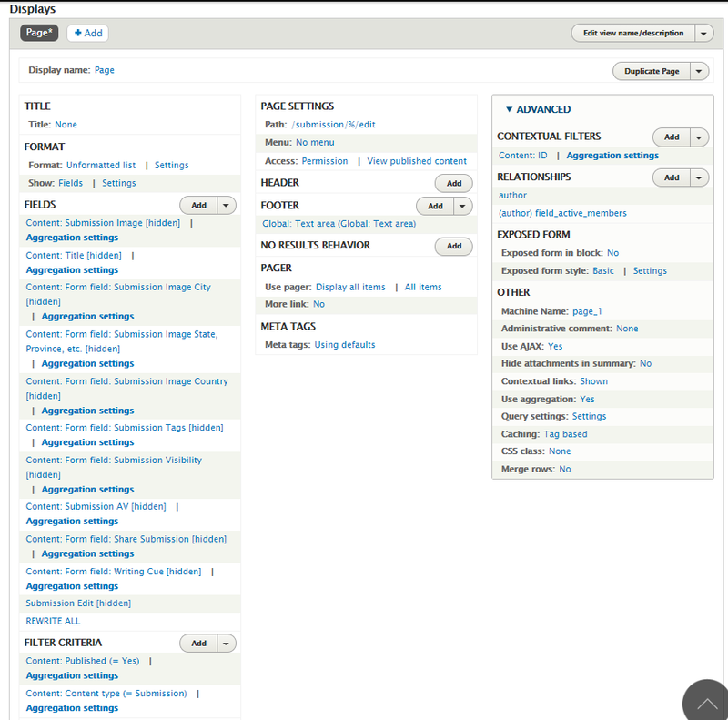Open the Unformatted list format link
This screenshot has width=728, height=720.
[101, 166]
